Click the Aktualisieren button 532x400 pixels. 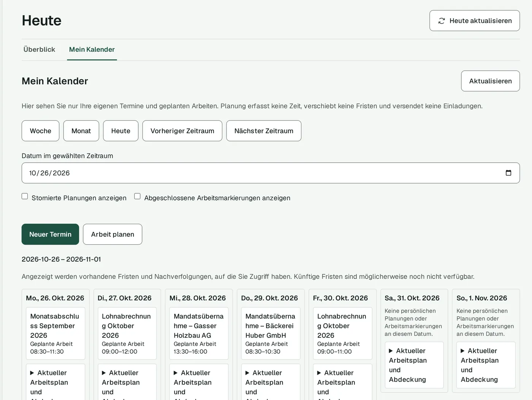point(490,81)
